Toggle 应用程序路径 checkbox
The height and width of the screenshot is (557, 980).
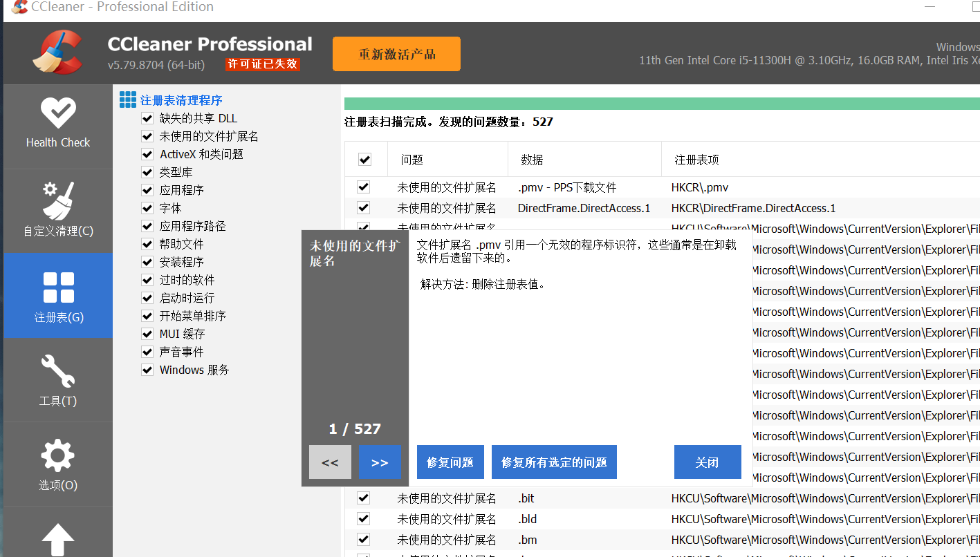click(147, 226)
